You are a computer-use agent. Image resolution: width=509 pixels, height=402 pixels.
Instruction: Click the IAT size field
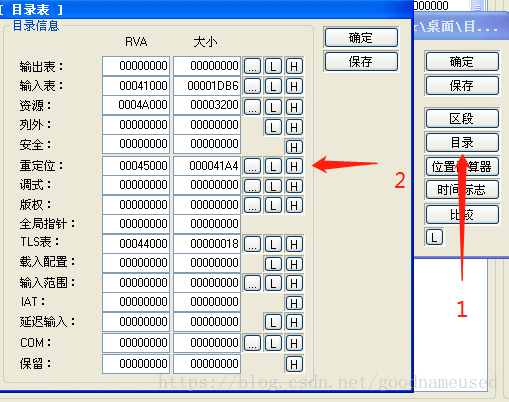pos(207,302)
